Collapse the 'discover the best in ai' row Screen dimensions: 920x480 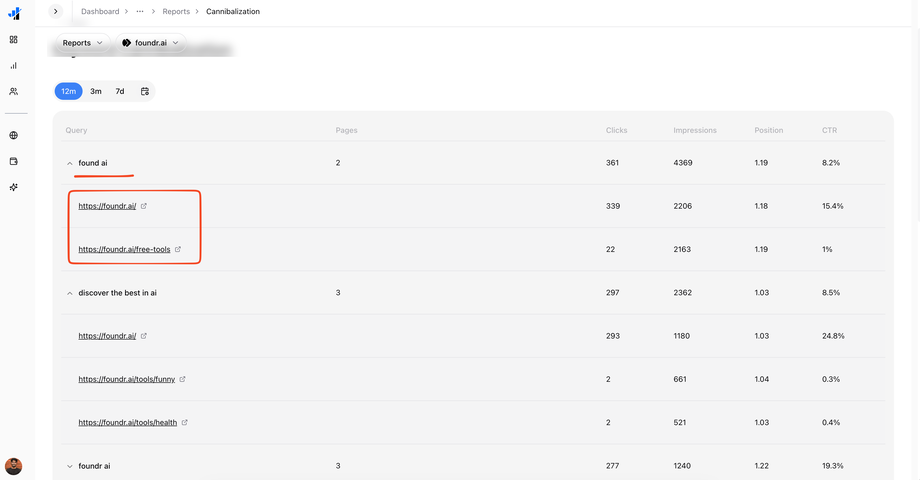70,293
